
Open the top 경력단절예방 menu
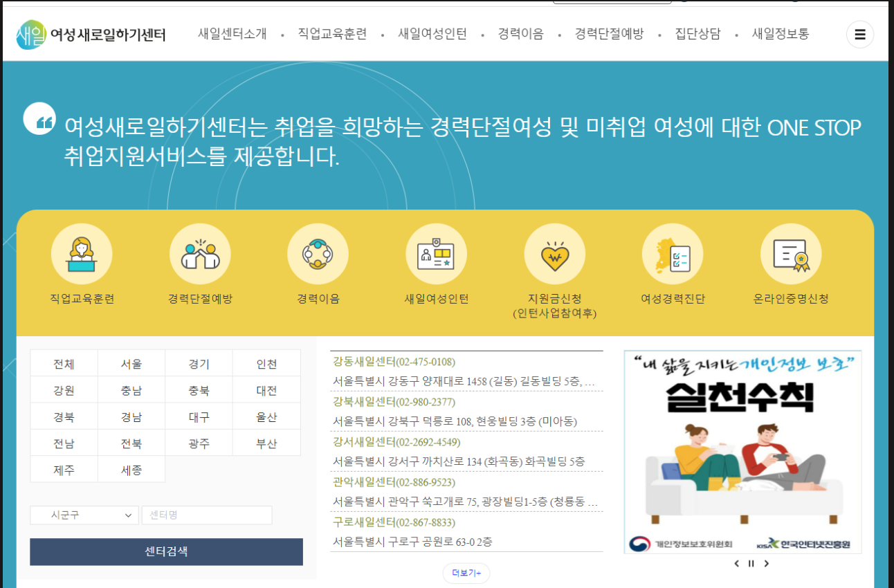click(609, 34)
